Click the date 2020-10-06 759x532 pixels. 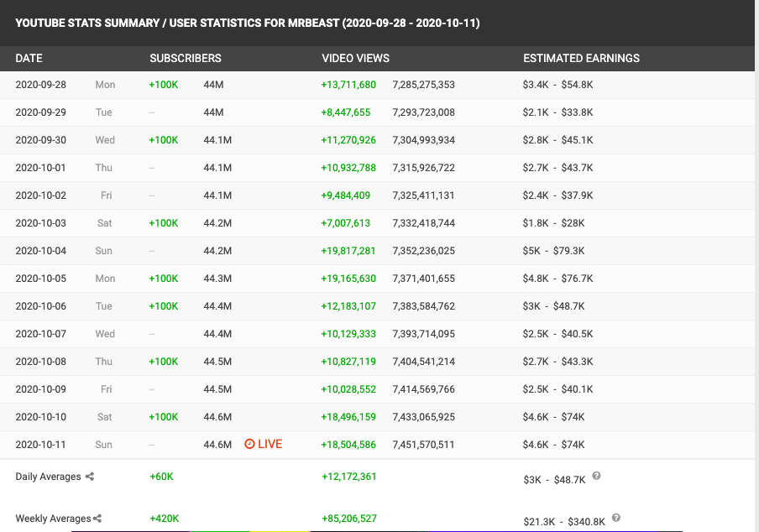point(40,306)
